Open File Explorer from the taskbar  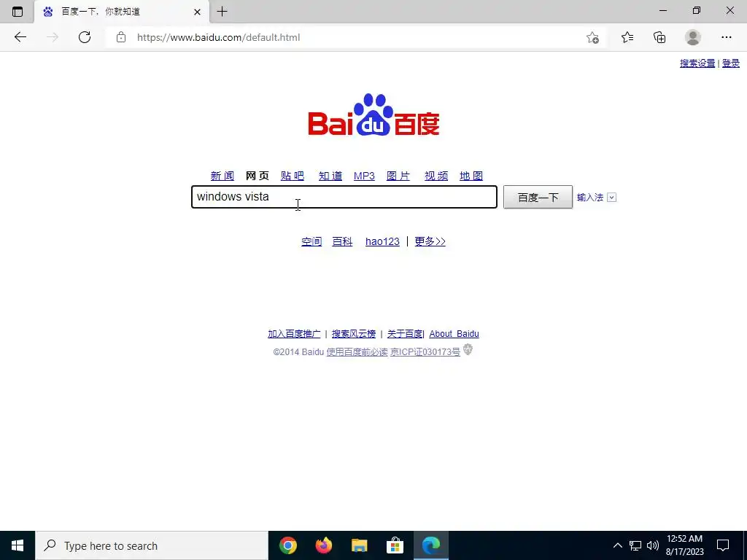coord(360,545)
